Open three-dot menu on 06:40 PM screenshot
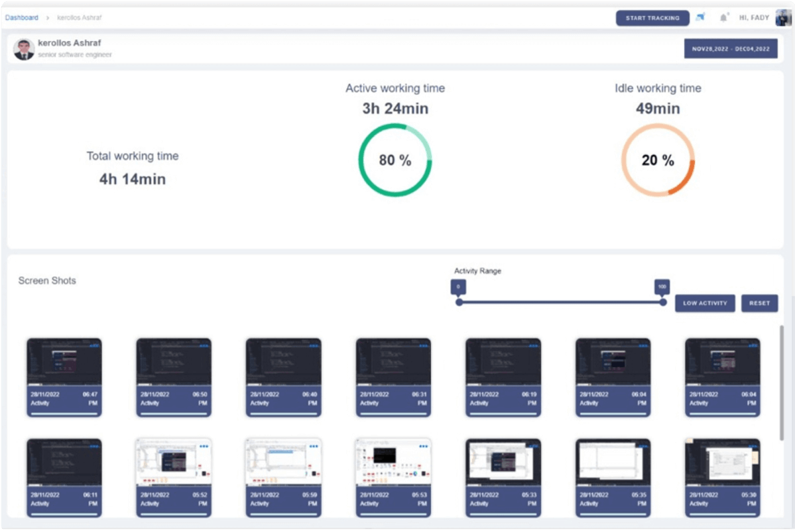The height and width of the screenshot is (532, 795). [314, 346]
